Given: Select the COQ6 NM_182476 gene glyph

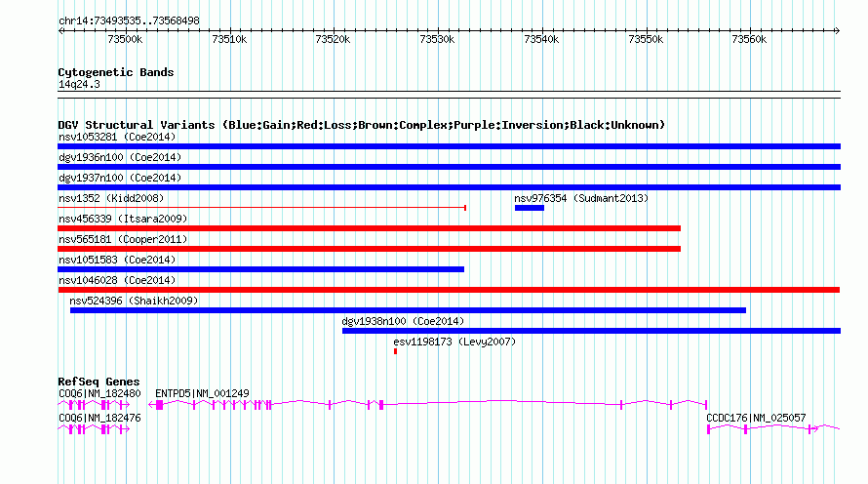Looking at the screenshot, I should click(94, 429).
